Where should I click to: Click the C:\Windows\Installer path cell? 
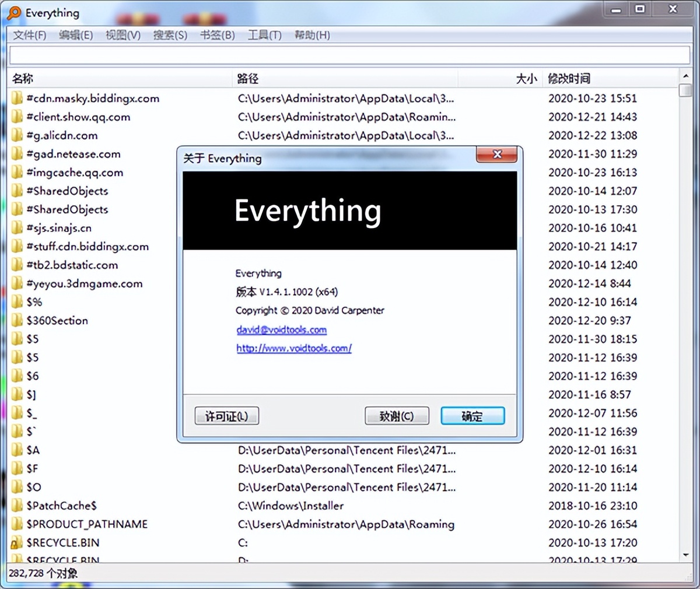click(x=290, y=506)
